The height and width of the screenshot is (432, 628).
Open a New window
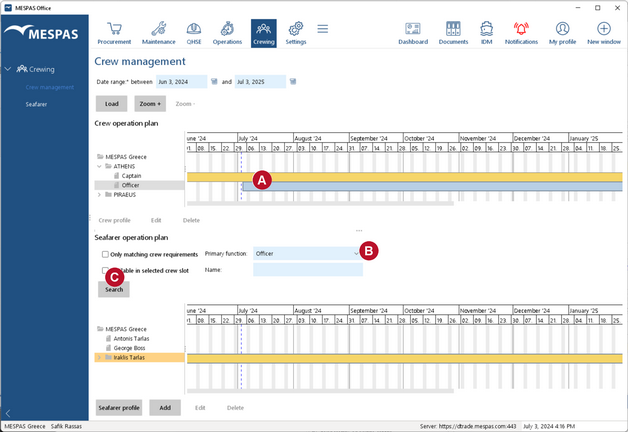click(x=604, y=33)
